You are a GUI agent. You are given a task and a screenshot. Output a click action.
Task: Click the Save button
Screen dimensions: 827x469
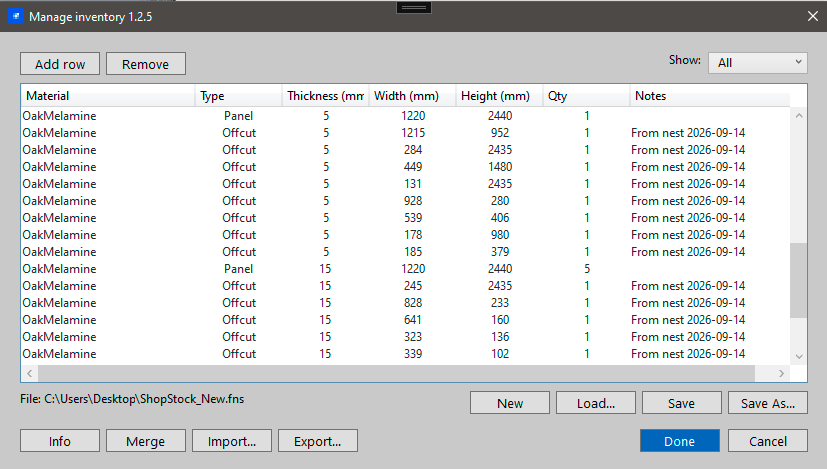click(681, 403)
